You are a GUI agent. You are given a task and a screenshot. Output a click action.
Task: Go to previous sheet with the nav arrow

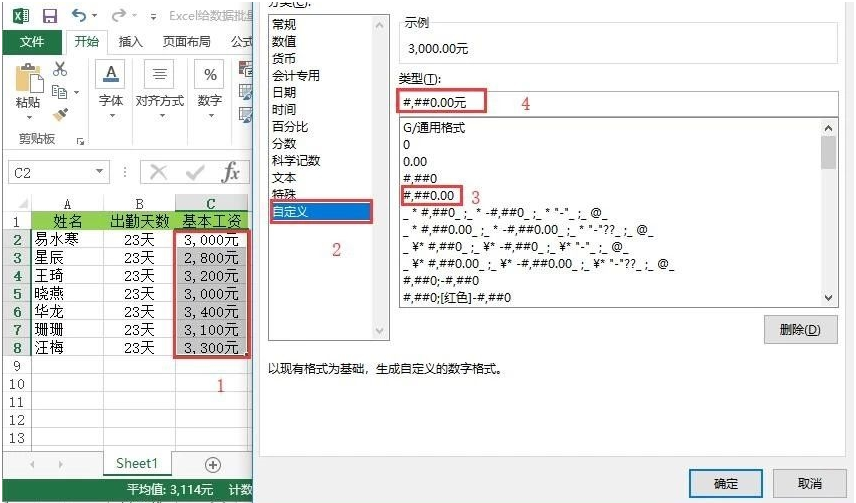pyautogui.click(x=33, y=464)
